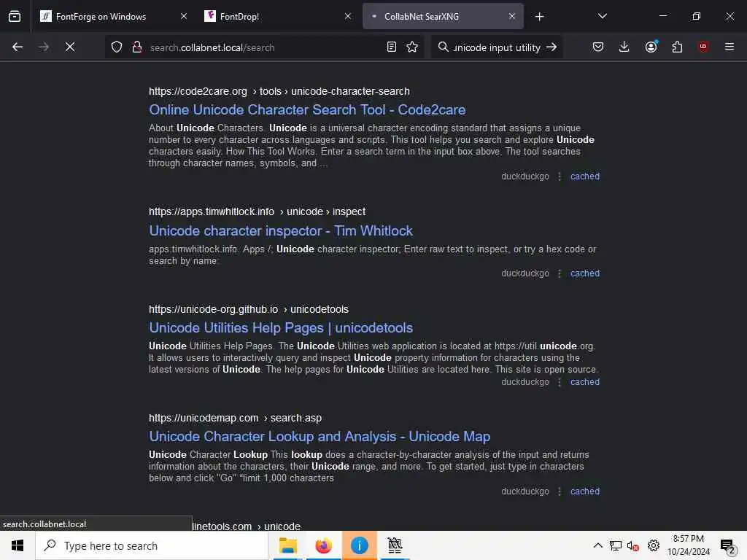Click the muted volume tray icon
The image size is (747, 560).
tap(633, 545)
